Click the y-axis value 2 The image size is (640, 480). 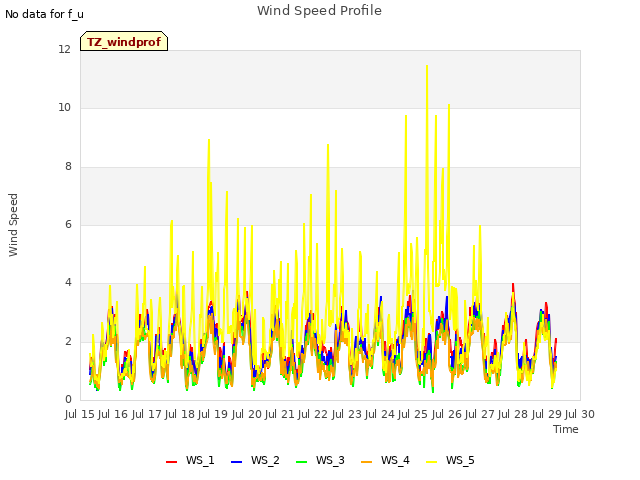click(x=68, y=341)
